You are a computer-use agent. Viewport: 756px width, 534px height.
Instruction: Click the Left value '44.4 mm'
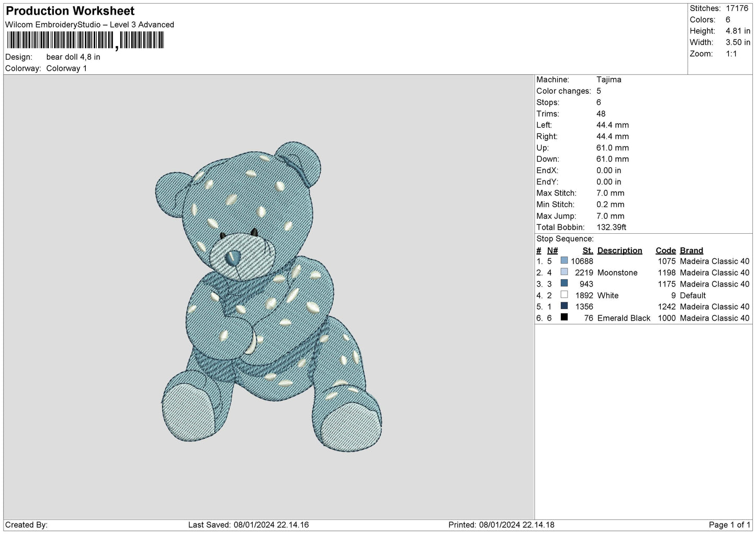pos(613,125)
